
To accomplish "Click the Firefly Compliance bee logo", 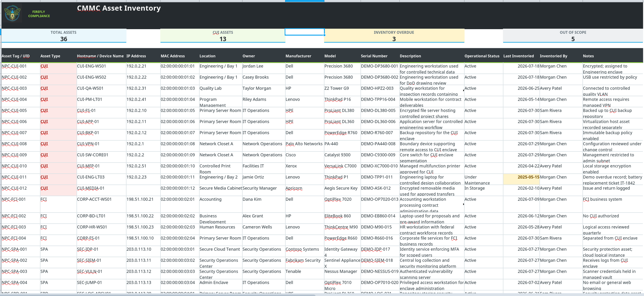I will pyautogui.click(x=12, y=13).
